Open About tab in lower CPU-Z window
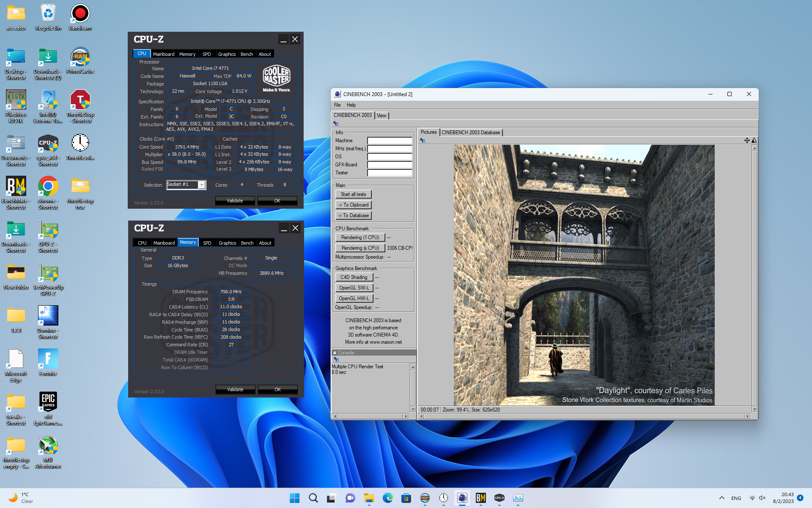Image resolution: width=812 pixels, height=508 pixels. (x=265, y=243)
